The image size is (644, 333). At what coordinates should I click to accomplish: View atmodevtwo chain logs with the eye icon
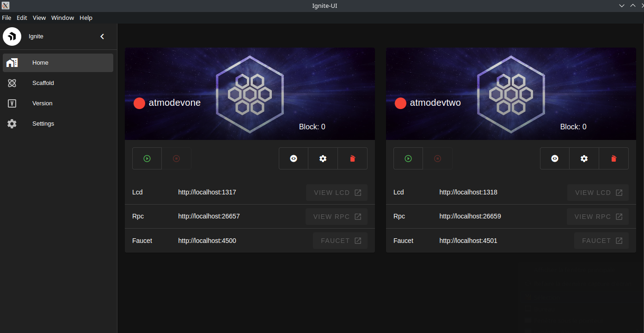(x=554, y=158)
